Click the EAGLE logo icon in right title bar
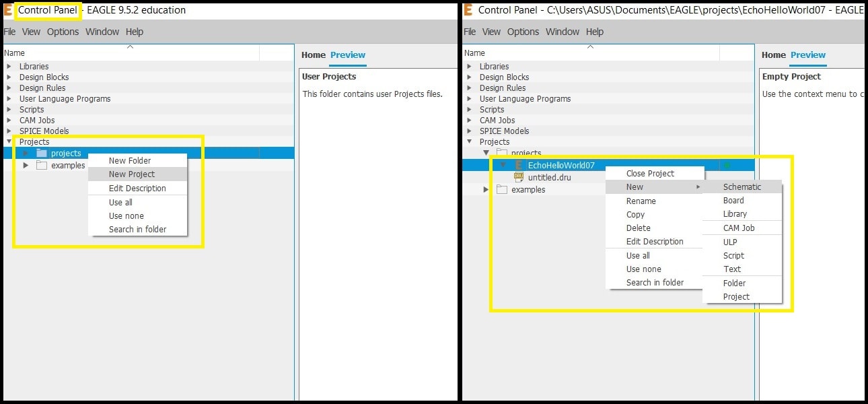 pos(468,10)
